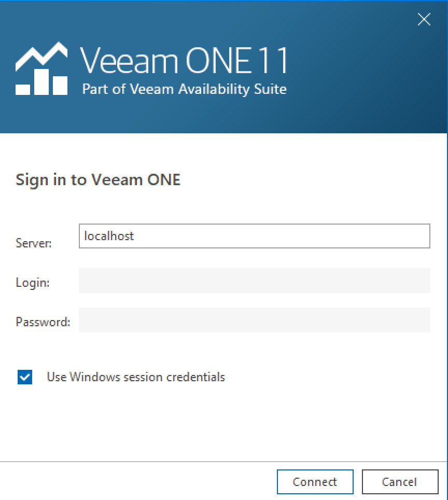Click the Veeam ONE 11 title graphic

click(184, 60)
